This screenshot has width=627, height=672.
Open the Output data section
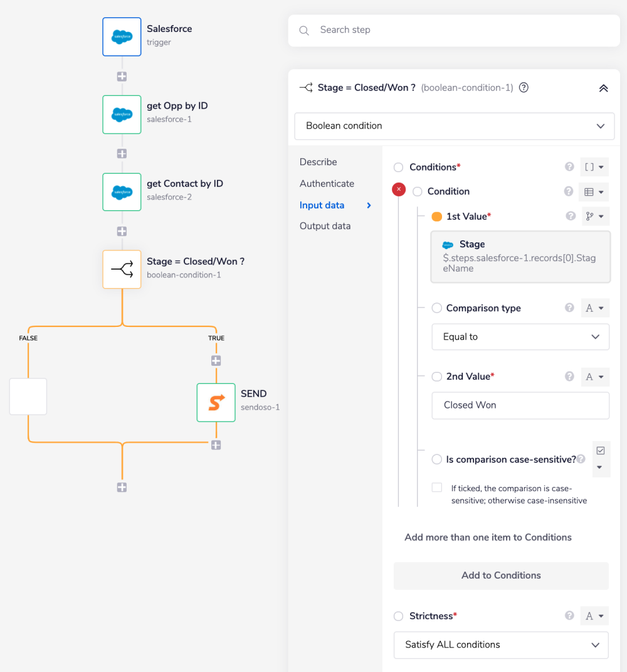(x=325, y=226)
